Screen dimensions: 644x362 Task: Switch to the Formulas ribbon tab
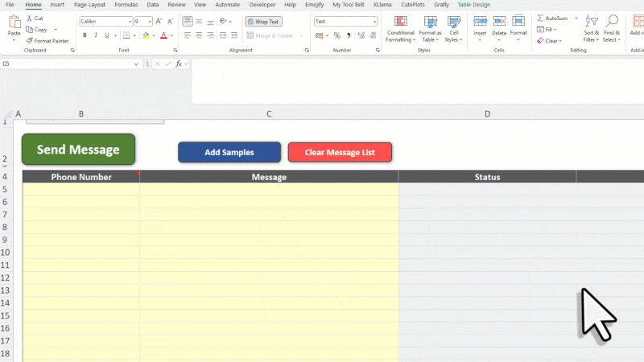[x=126, y=5]
